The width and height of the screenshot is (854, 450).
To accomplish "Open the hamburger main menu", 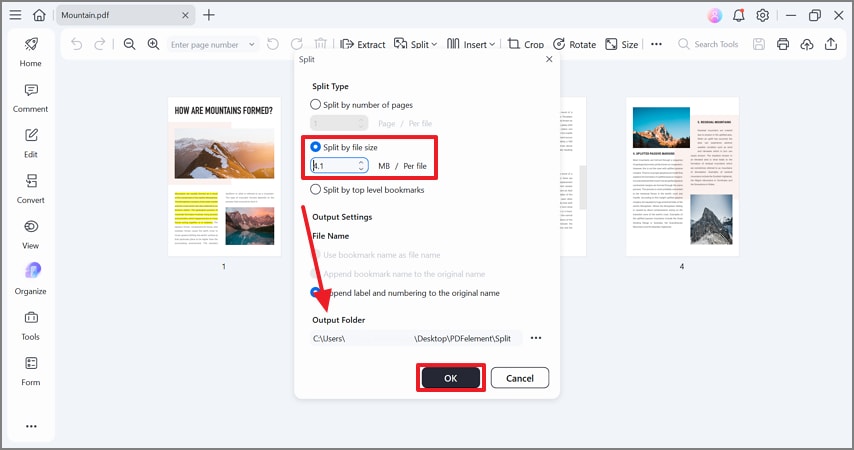I will coord(15,15).
